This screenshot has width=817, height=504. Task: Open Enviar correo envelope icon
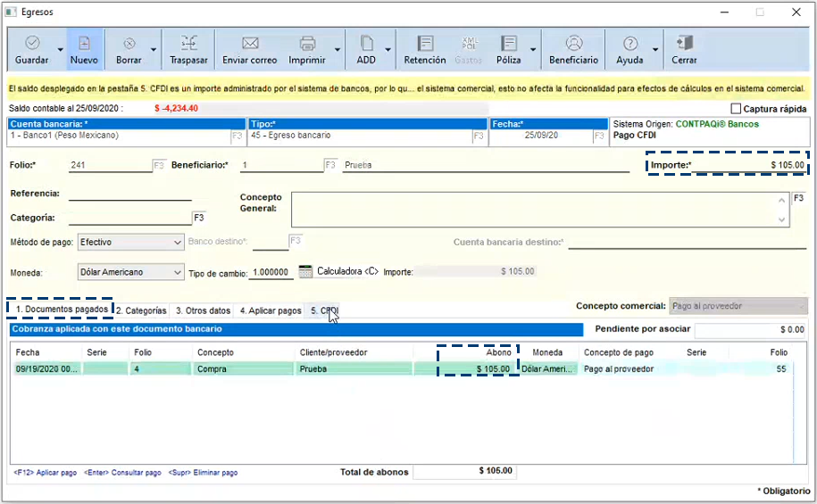click(250, 44)
